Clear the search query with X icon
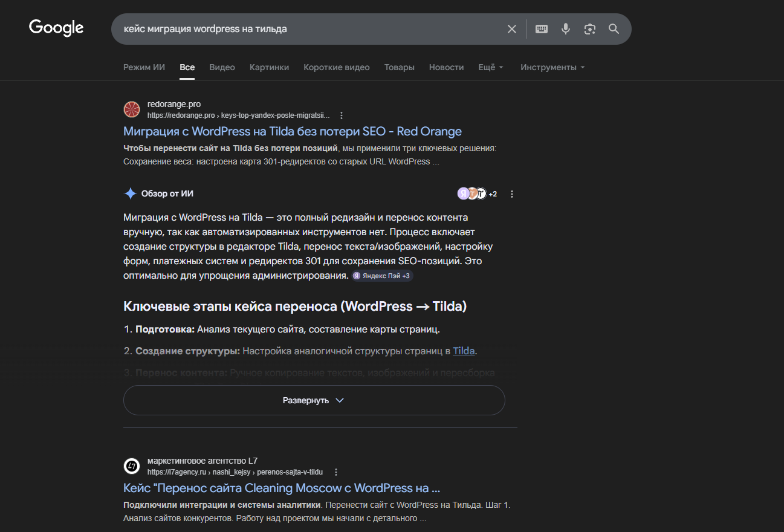The width and height of the screenshot is (784, 532). [512, 29]
